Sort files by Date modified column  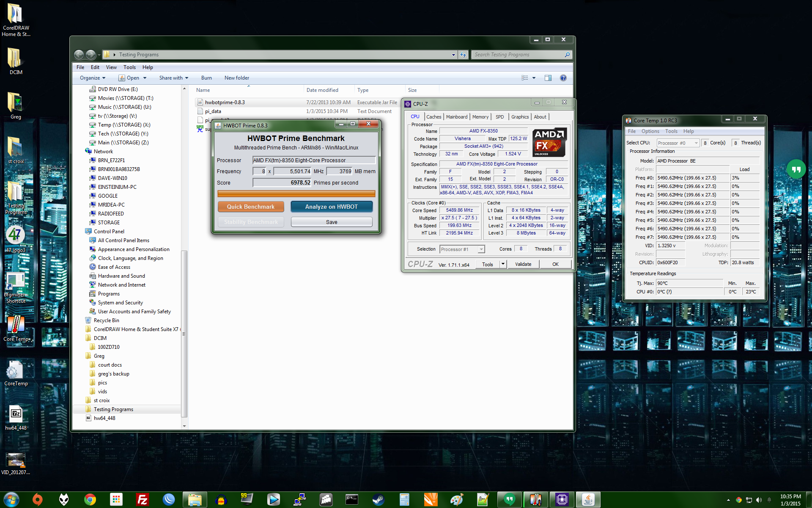pyautogui.click(x=322, y=90)
